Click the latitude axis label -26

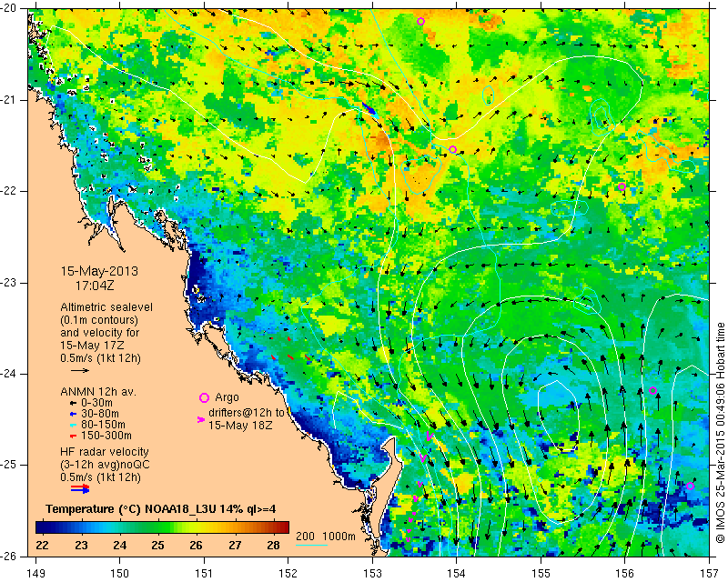(x=8, y=557)
